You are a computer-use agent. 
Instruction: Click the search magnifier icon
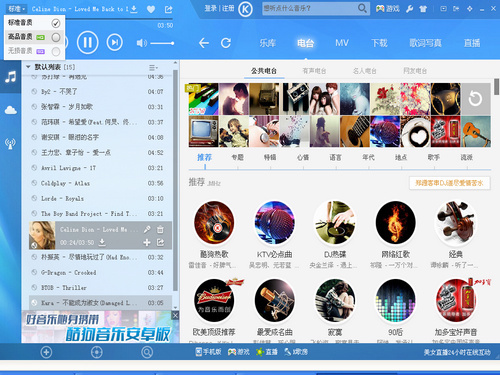[x=362, y=8]
